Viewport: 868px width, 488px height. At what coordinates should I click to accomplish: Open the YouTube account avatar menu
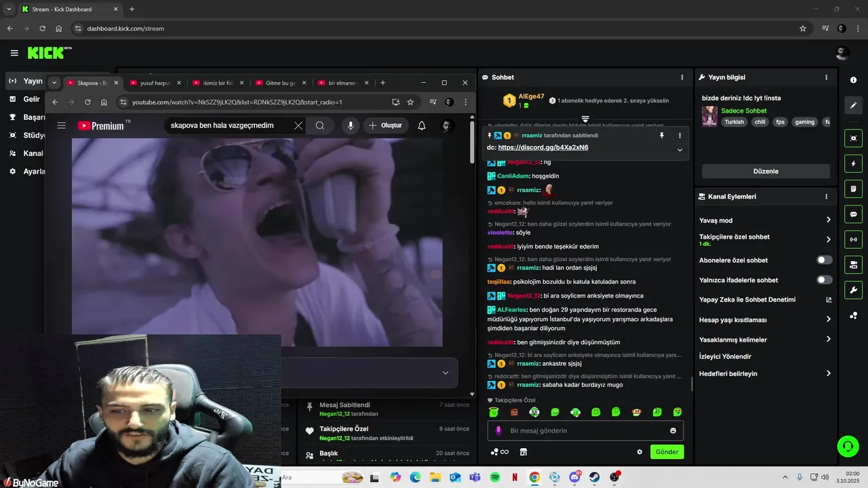[x=448, y=125]
